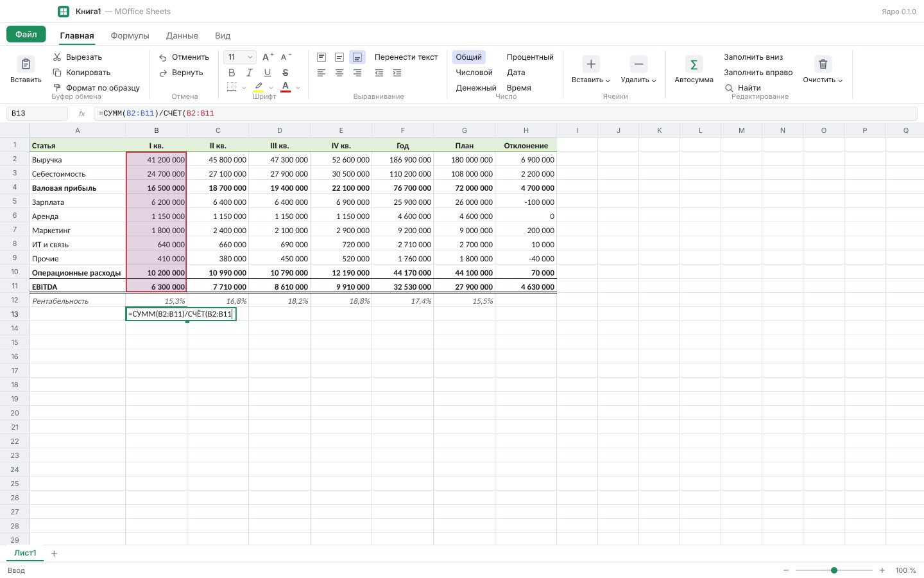Add a new sheet with plus icon
The height and width of the screenshot is (578, 924).
[54, 554]
